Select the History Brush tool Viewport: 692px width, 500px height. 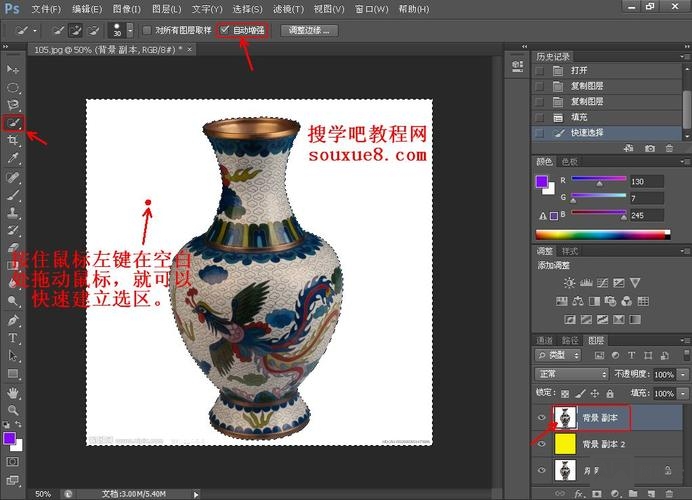13,230
